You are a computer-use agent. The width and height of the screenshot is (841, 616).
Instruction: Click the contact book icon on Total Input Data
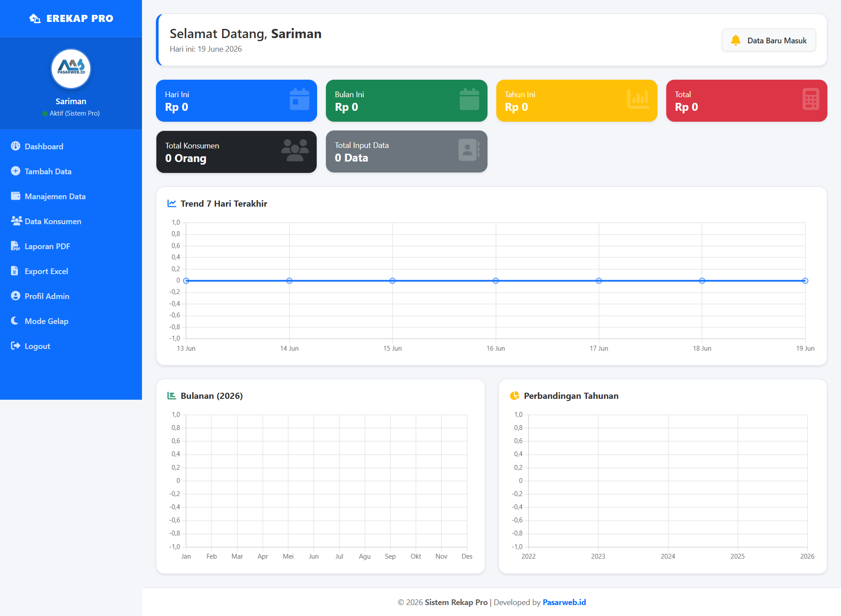coord(469,150)
